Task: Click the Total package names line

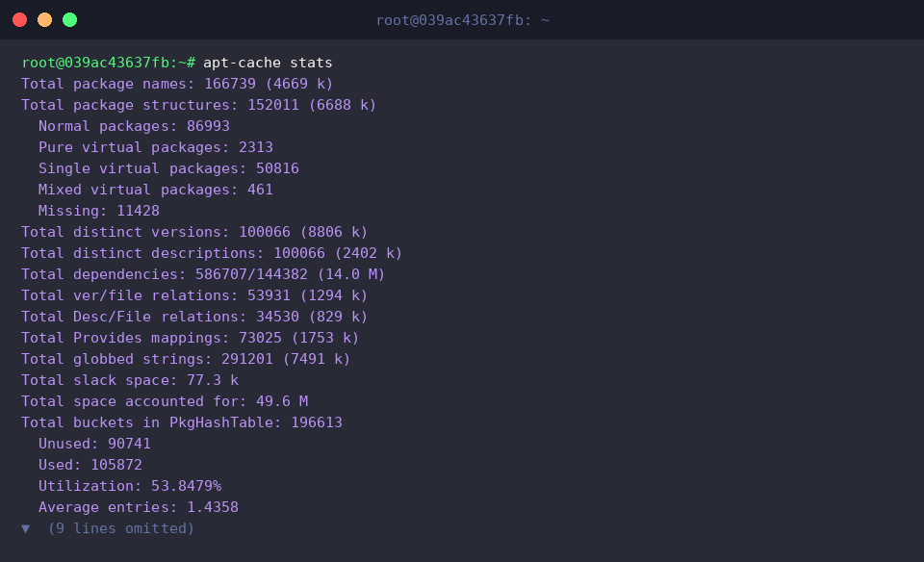Action: [177, 84]
